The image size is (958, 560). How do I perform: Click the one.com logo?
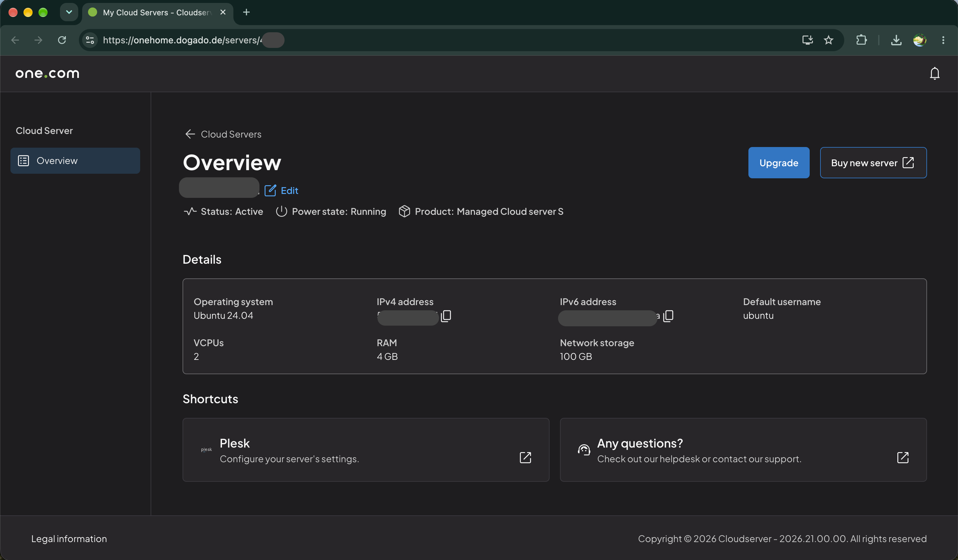tap(48, 73)
